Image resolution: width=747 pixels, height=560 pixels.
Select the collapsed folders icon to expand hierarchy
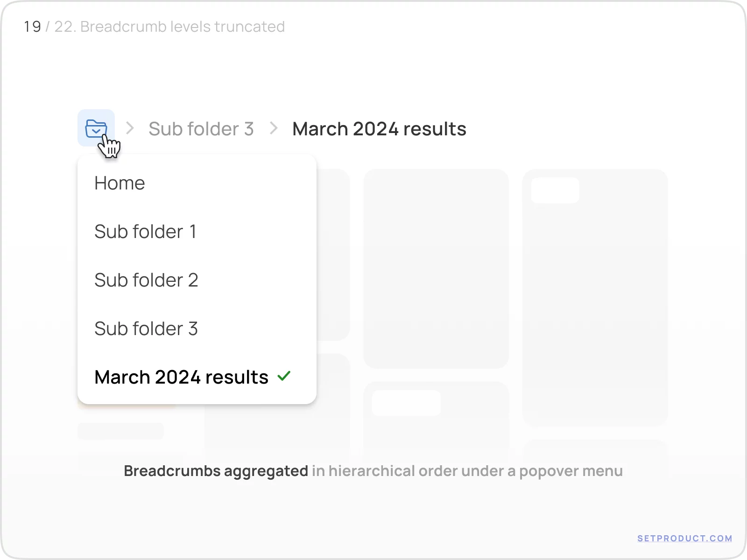[96, 128]
